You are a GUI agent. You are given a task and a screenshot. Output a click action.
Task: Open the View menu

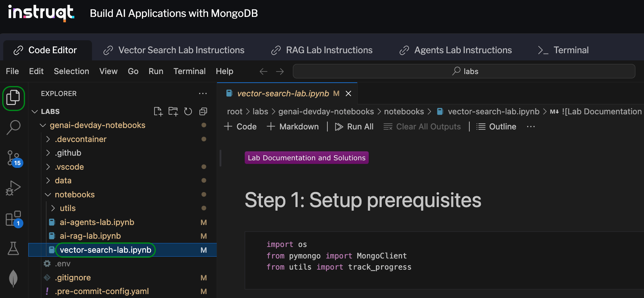pyautogui.click(x=109, y=71)
